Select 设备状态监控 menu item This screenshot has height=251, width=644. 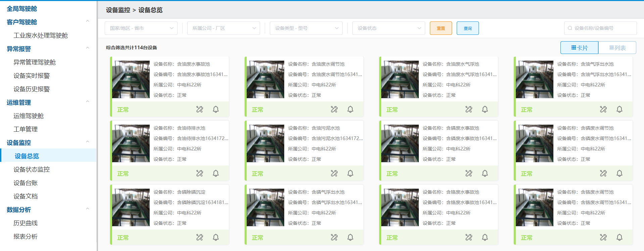(32, 170)
